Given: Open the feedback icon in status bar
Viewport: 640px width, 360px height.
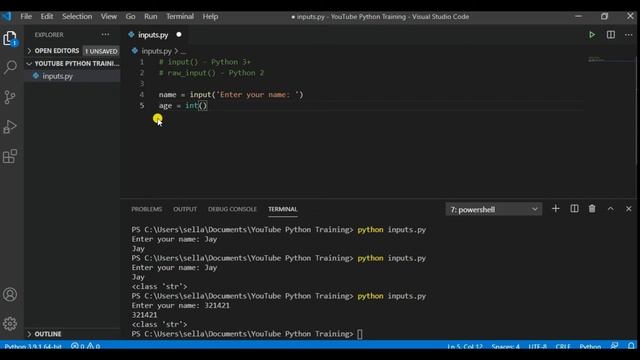Looking at the screenshot, I should pyautogui.click(x=614, y=346).
